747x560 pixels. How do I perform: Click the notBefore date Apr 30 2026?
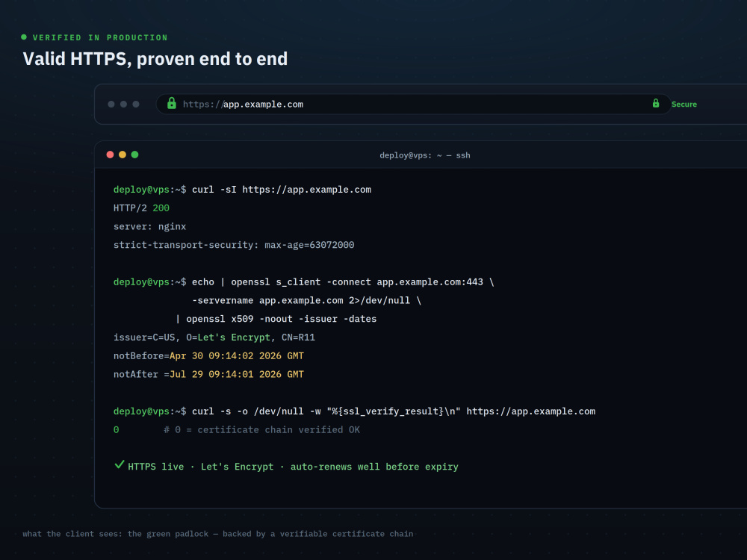click(x=237, y=356)
